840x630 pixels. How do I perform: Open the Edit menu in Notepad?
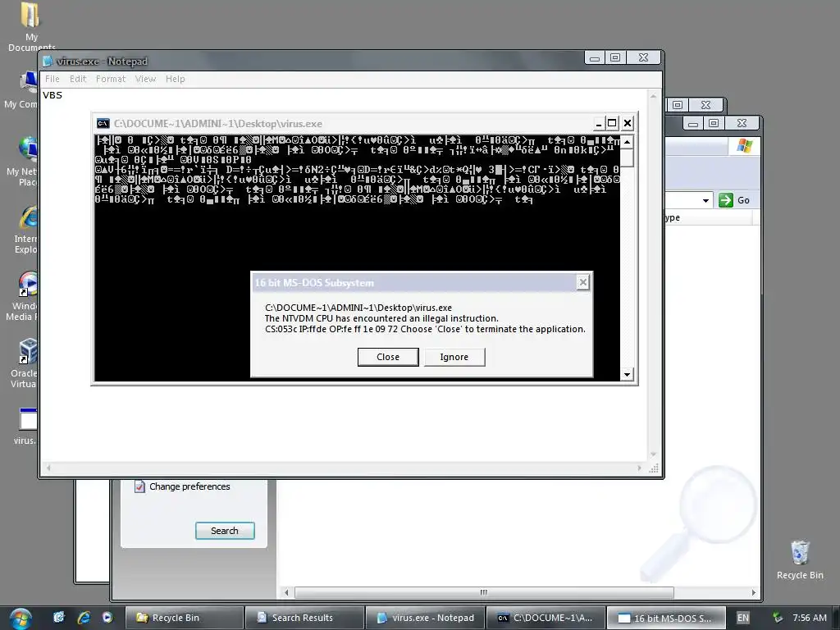tap(78, 79)
